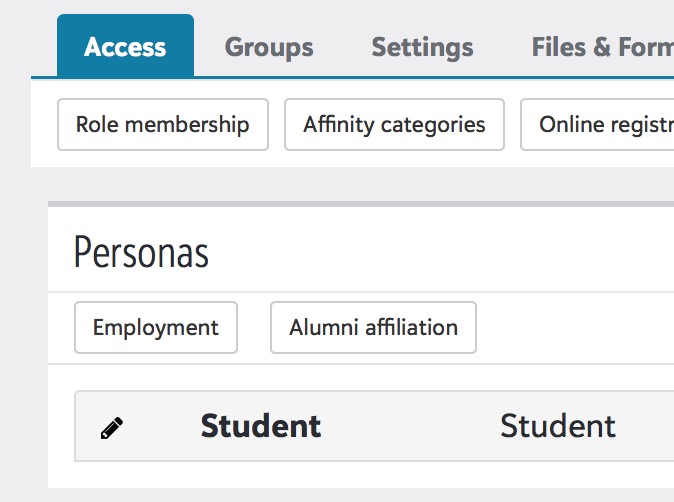Viewport: 674px width, 502px height.
Task: Open the Role membership section
Action: click(x=162, y=125)
